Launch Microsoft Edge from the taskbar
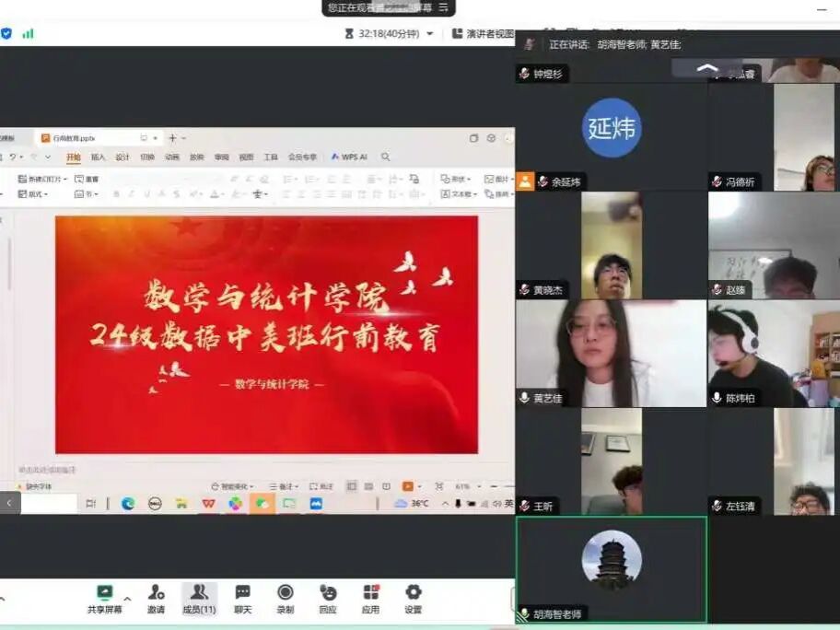Viewport: 840px width, 630px height. tap(128, 504)
